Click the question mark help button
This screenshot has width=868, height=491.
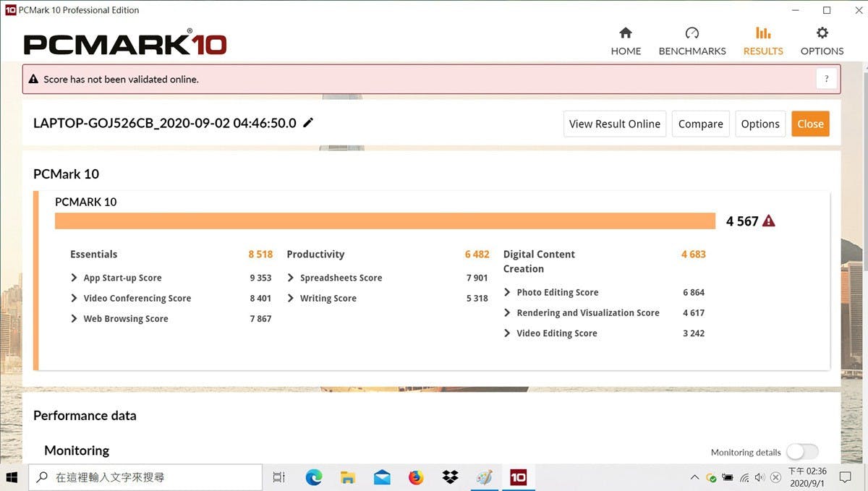click(x=827, y=79)
